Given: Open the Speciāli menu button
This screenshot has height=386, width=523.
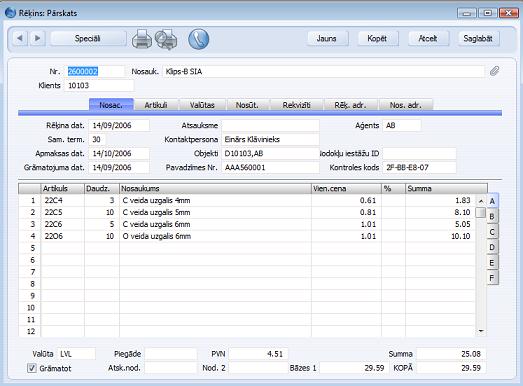Looking at the screenshot, I should click(x=88, y=38).
